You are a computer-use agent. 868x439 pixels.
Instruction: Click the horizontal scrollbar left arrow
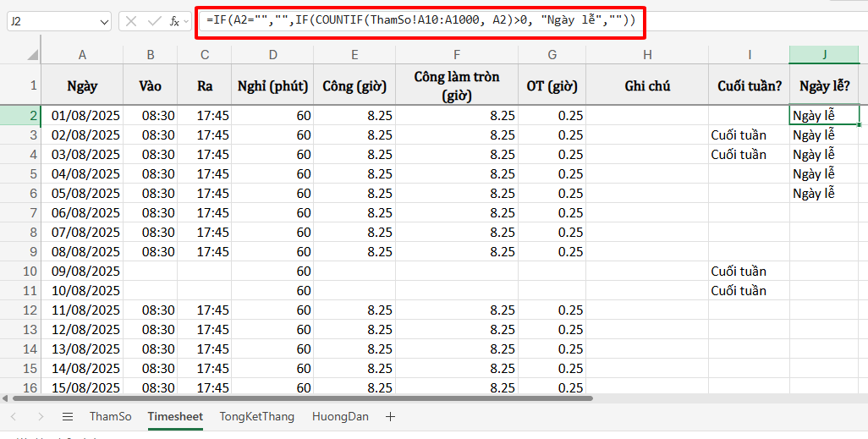coord(6,398)
